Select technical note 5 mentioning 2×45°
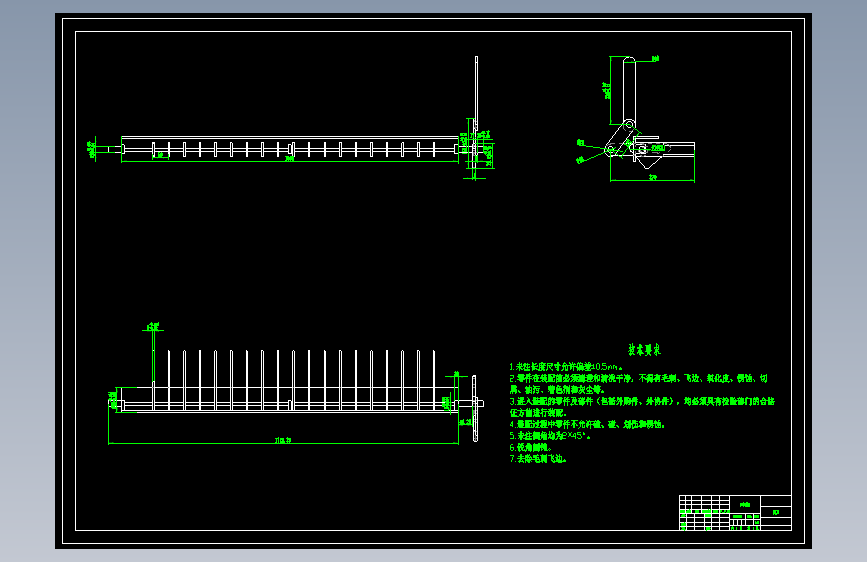867x562 pixels. click(x=550, y=436)
